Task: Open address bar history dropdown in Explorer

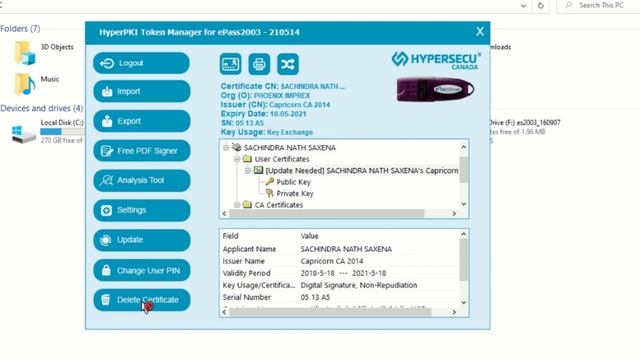Action: pyautogui.click(x=523, y=6)
